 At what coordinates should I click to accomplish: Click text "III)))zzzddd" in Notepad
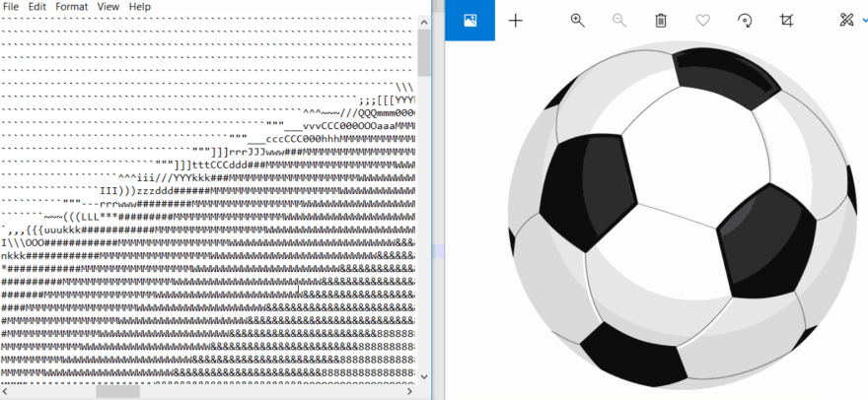tap(136, 191)
